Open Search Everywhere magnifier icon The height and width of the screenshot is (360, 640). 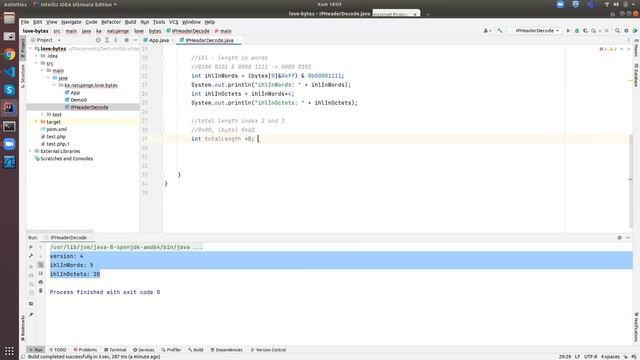coord(617,31)
